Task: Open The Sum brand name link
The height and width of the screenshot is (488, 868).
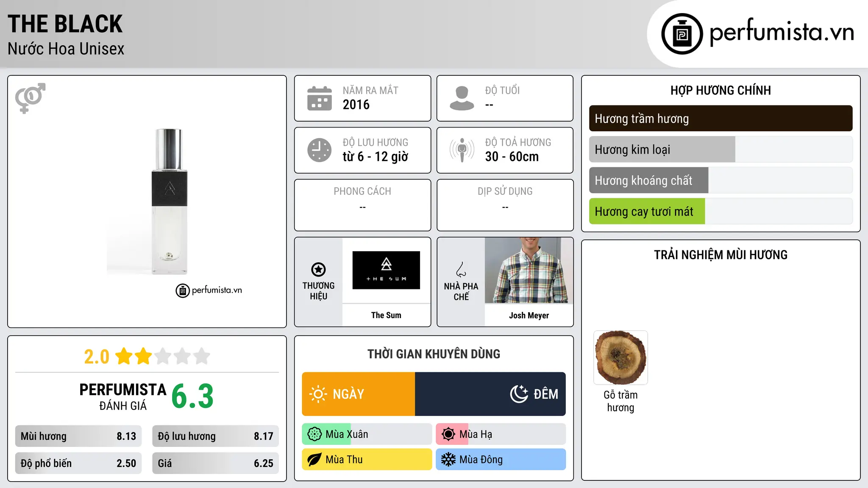Action: tap(386, 315)
